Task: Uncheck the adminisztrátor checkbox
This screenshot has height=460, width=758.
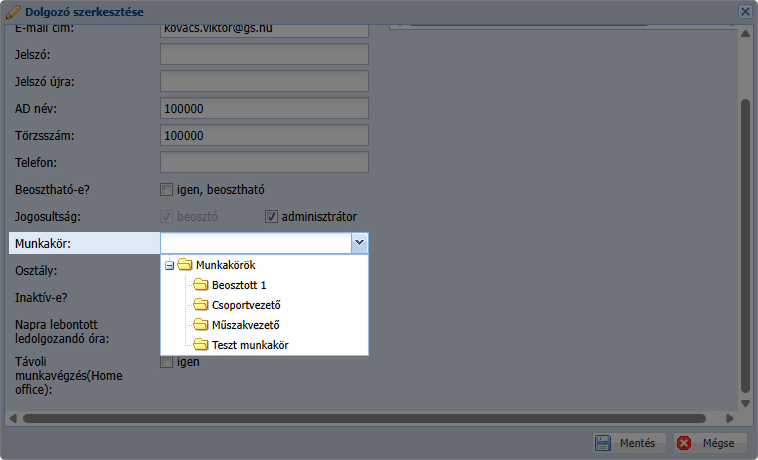Action: point(271,216)
